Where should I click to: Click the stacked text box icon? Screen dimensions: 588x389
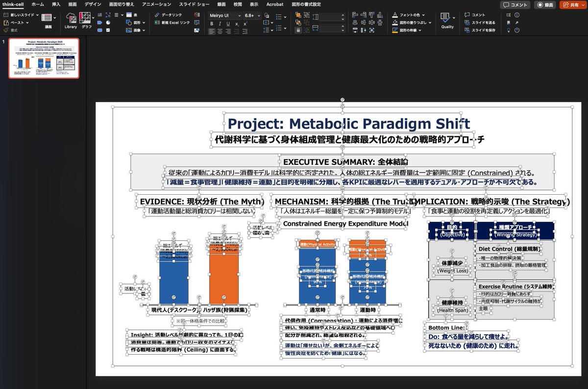(x=99, y=14)
